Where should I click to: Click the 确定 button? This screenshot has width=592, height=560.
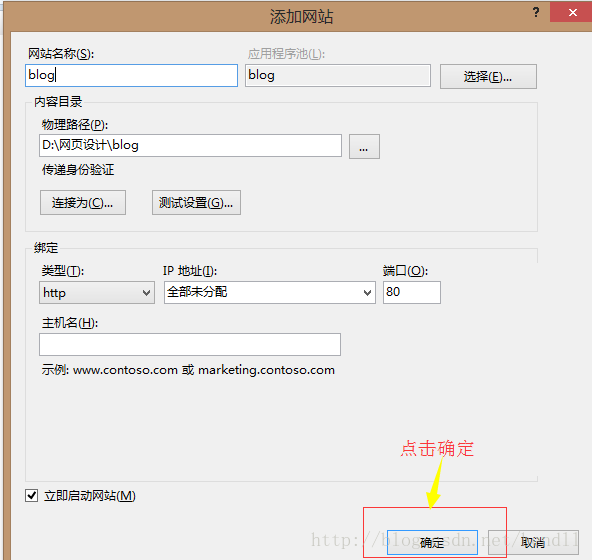tap(432, 543)
